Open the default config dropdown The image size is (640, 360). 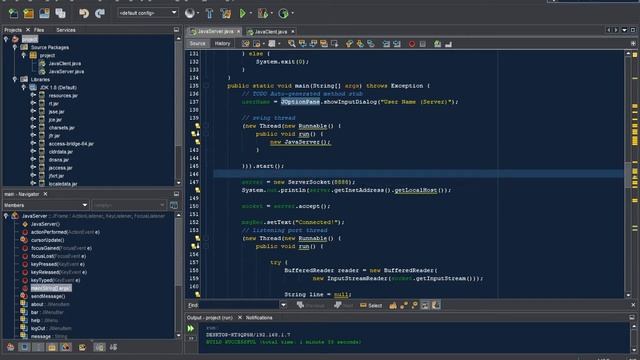tap(148, 13)
